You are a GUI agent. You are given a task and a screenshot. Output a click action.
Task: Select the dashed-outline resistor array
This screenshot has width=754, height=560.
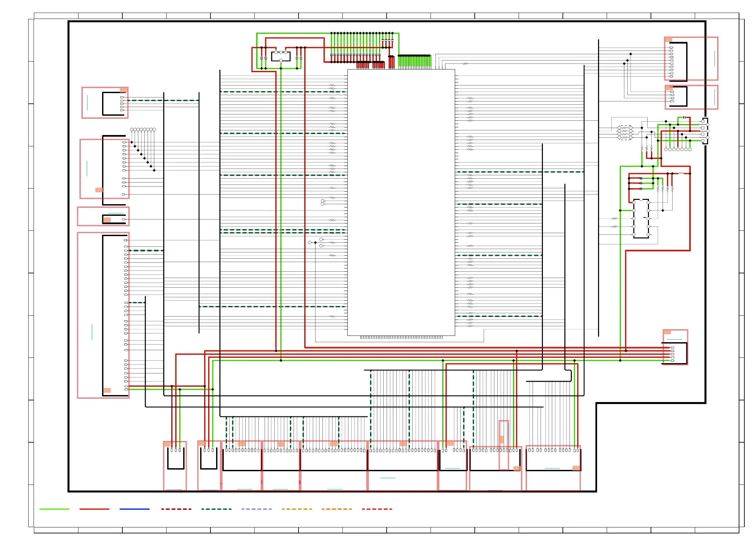[x=625, y=133]
